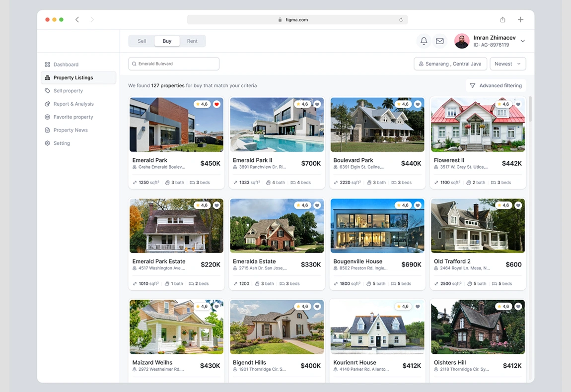Image resolution: width=571 pixels, height=392 pixels.
Task: Open the Advanced filtering funnel icon
Action: pos(473,85)
